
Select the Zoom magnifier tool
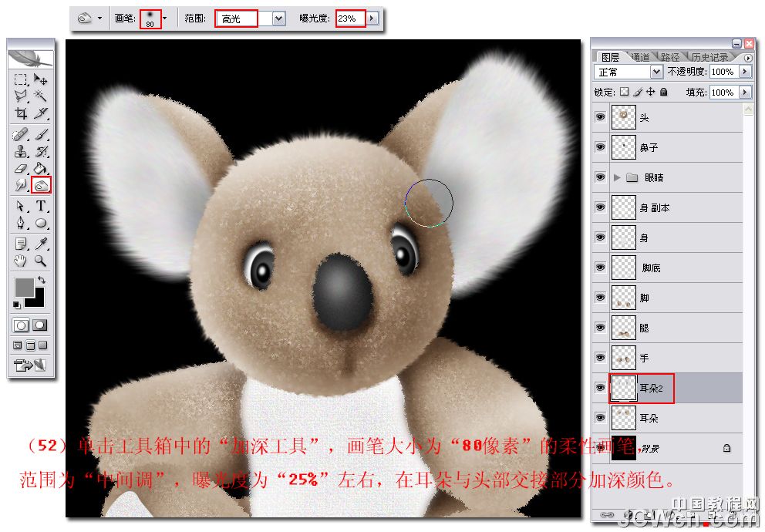tap(41, 261)
